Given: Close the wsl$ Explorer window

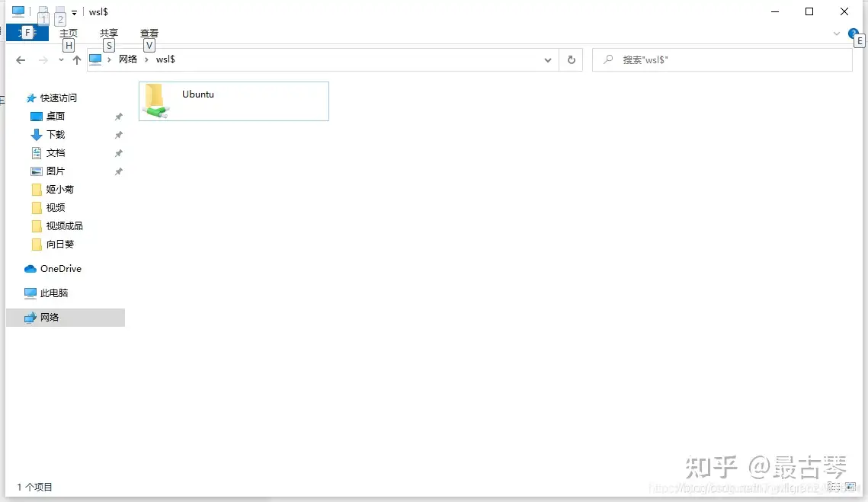Looking at the screenshot, I should click(x=844, y=11).
